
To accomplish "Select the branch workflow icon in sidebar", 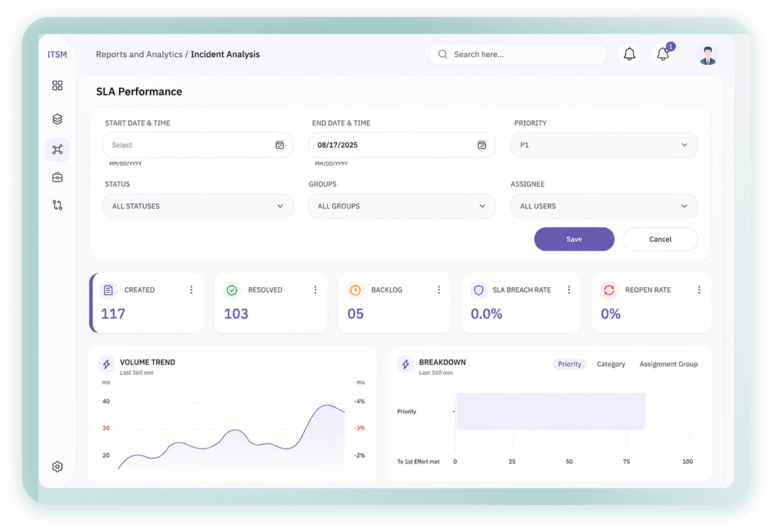I will (x=57, y=205).
